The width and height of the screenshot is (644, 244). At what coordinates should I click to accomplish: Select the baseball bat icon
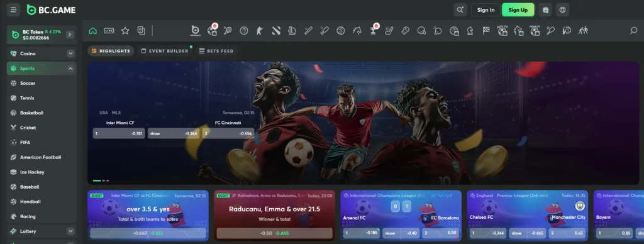[x=308, y=31]
